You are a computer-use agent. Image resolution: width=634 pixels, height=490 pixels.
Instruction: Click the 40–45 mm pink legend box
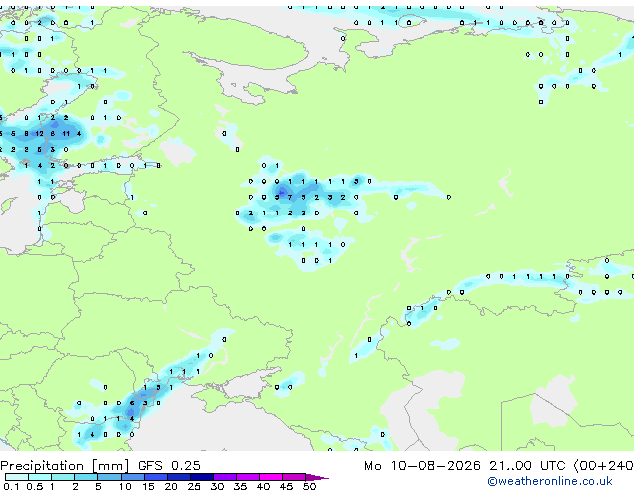point(271,477)
